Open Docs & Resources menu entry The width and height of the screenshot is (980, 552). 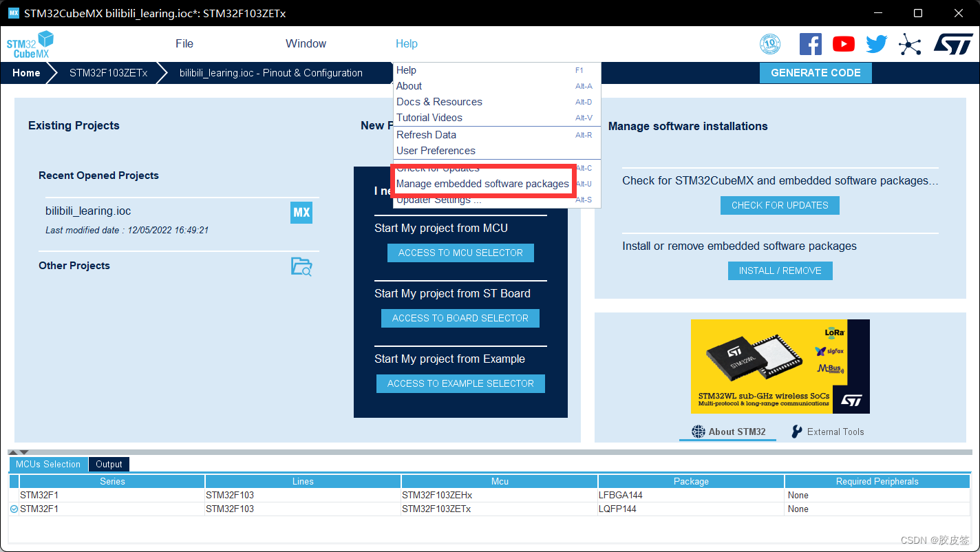pyautogui.click(x=497, y=102)
